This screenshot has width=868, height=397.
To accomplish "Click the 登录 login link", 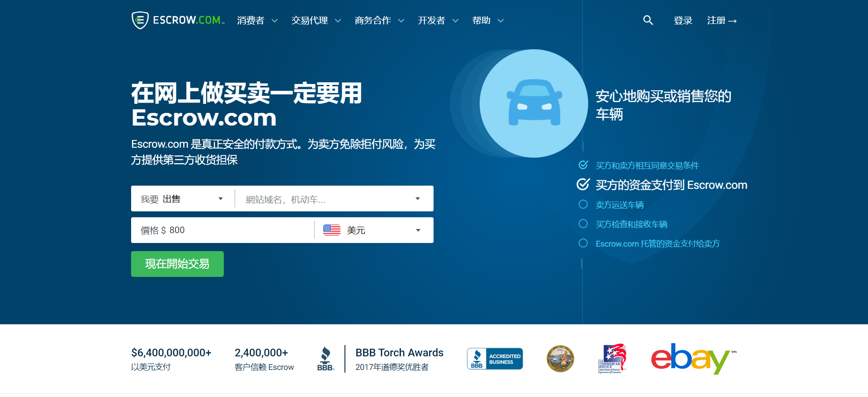I will tap(683, 21).
